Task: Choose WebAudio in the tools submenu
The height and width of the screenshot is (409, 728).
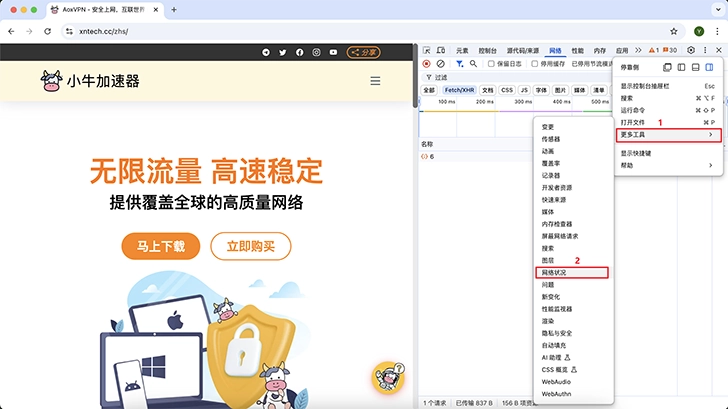Action: pos(574,382)
